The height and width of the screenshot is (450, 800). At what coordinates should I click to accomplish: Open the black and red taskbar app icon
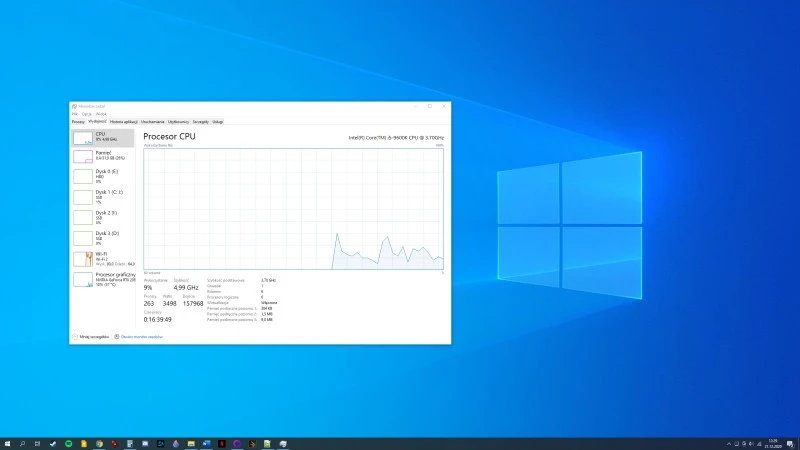point(221,444)
